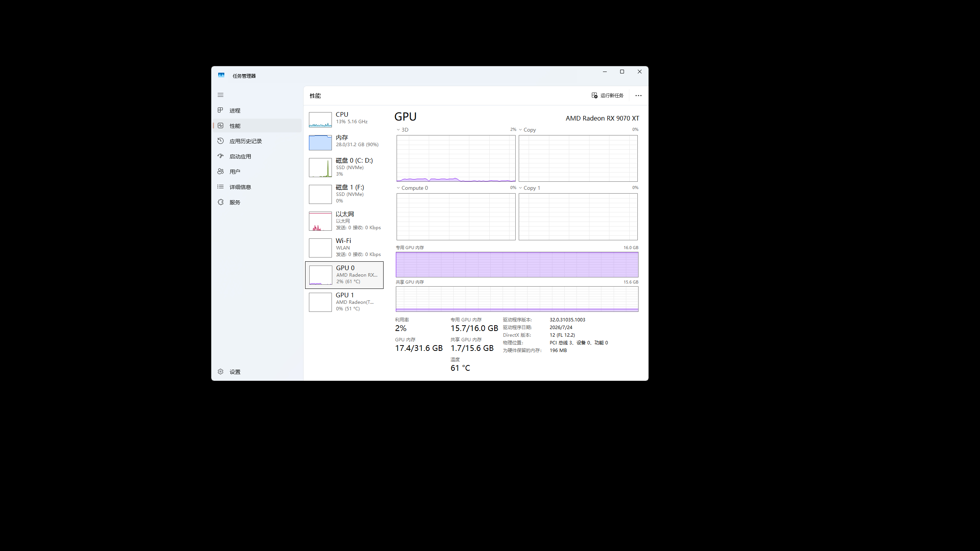The height and width of the screenshot is (551, 980).
Task: Click the 用户 users icon
Action: (x=220, y=171)
